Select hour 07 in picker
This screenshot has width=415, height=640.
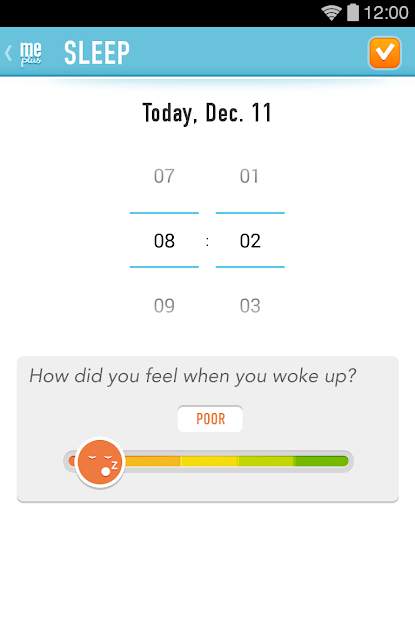pyautogui.click(x=164, y=176)
